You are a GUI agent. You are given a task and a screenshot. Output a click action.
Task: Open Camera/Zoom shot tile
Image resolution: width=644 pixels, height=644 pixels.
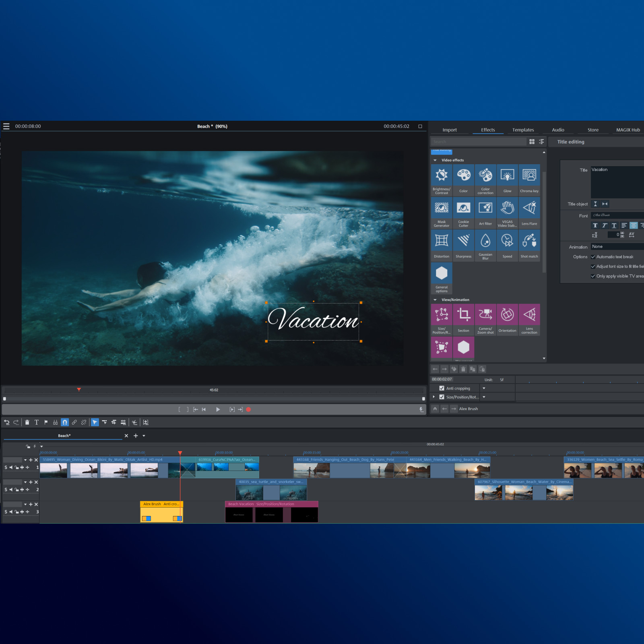pyautogui.click(x=485, y=320)
